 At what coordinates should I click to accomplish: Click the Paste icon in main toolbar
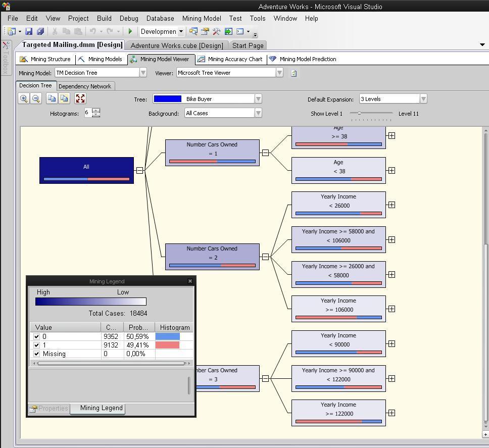78,31
